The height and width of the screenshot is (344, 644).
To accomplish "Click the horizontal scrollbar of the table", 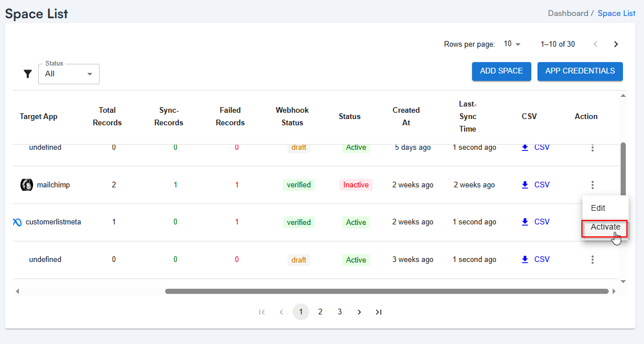I will (387, 291).
